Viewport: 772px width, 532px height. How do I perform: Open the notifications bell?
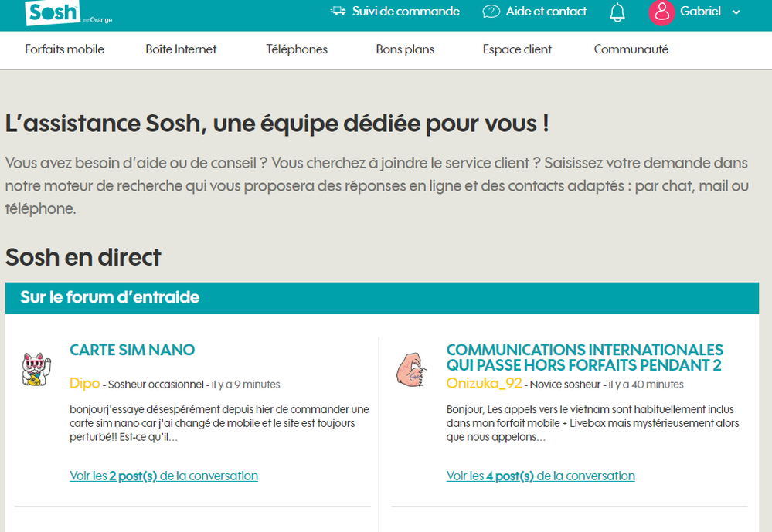[617, 12]
